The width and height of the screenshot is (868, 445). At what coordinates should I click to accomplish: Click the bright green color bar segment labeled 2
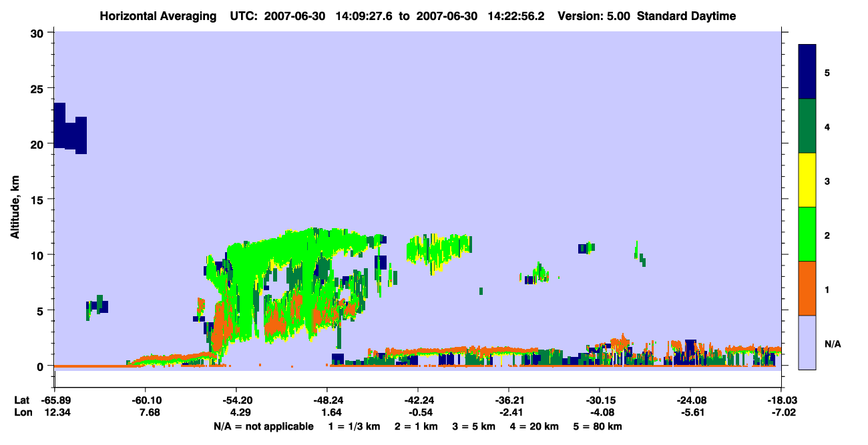coord(807,234)
